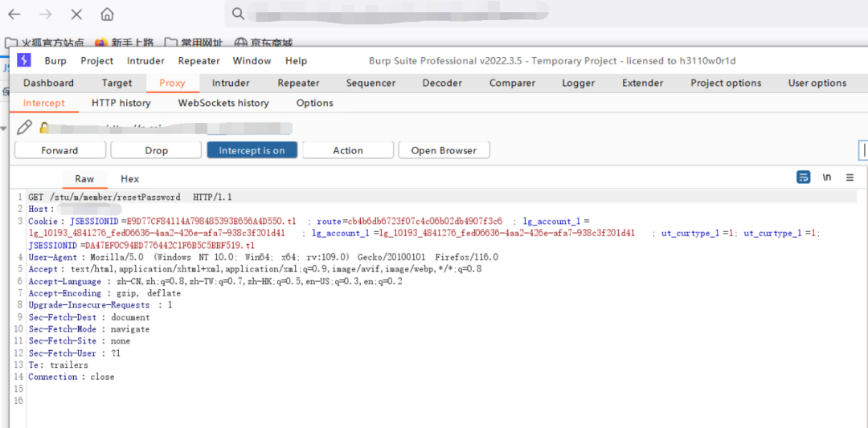Open the 火狐官方站点 bookmarks folder
Screen dimensions: 868x428
click(45, 43)
